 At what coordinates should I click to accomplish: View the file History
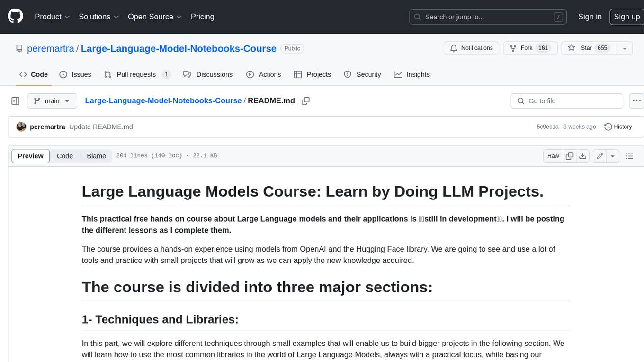618,127
